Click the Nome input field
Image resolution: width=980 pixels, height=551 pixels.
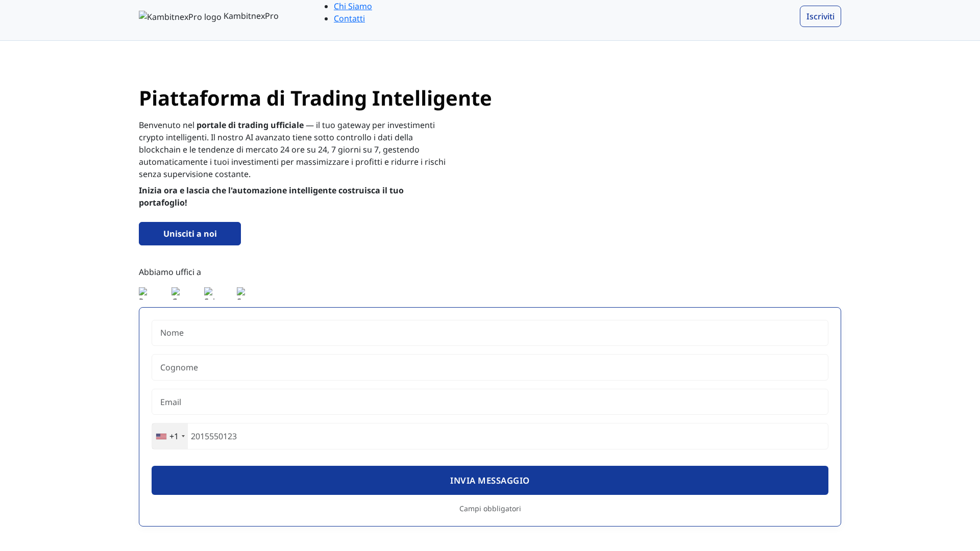489,333
